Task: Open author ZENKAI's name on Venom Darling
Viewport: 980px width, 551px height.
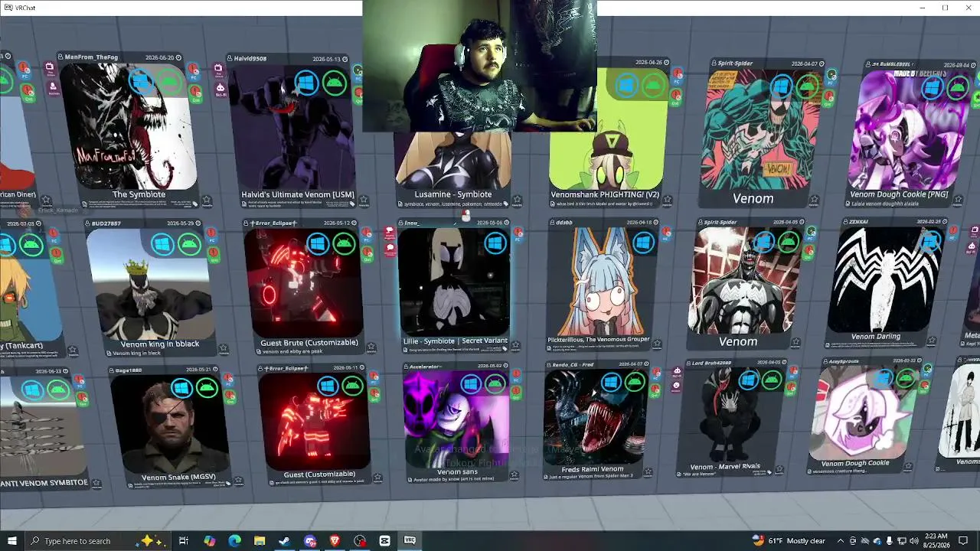Action: (x=857, y=222)
